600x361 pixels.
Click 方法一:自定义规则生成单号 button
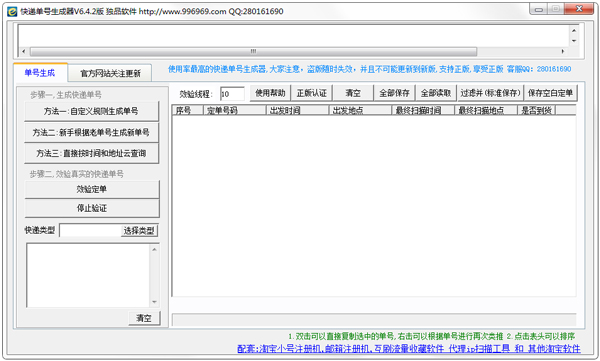point(91,111)
